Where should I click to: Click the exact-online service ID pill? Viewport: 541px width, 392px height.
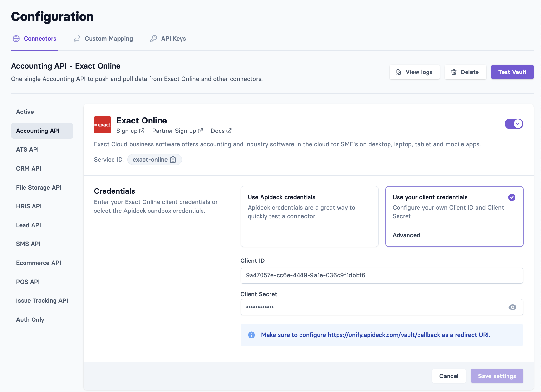click(x=154, y=160)
